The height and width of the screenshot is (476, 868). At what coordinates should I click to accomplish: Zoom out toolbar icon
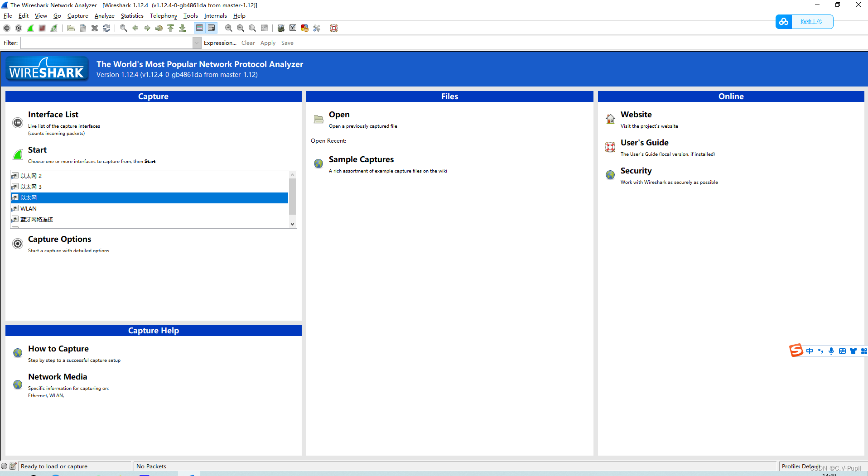pyautogui.click(x=241, y=28)
